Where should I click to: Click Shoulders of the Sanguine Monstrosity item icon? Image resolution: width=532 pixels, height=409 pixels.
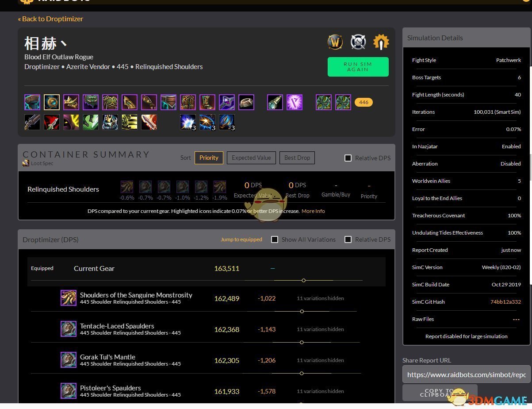click(x=69, y=298)
